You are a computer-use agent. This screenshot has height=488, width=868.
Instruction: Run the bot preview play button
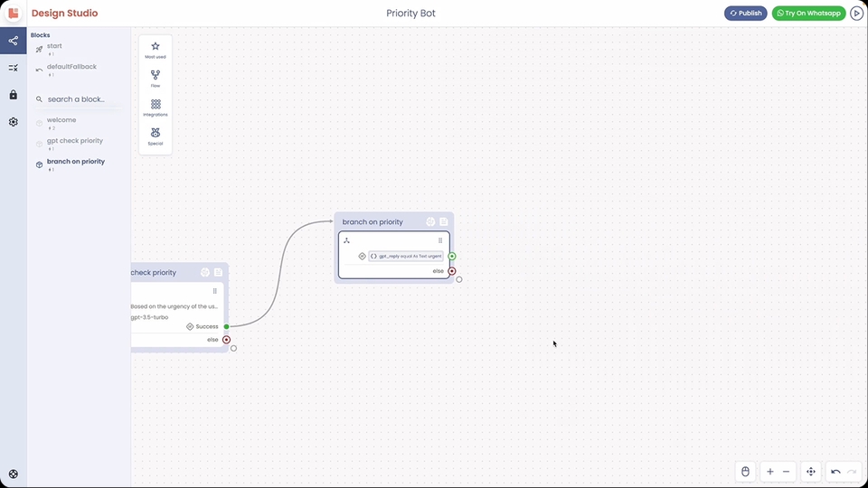856,14
